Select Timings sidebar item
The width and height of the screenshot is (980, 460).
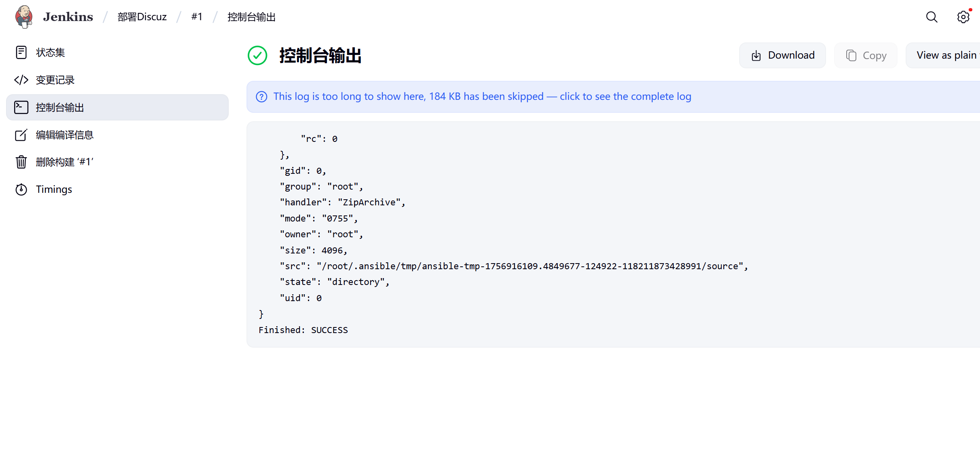[x=117, y=189]
